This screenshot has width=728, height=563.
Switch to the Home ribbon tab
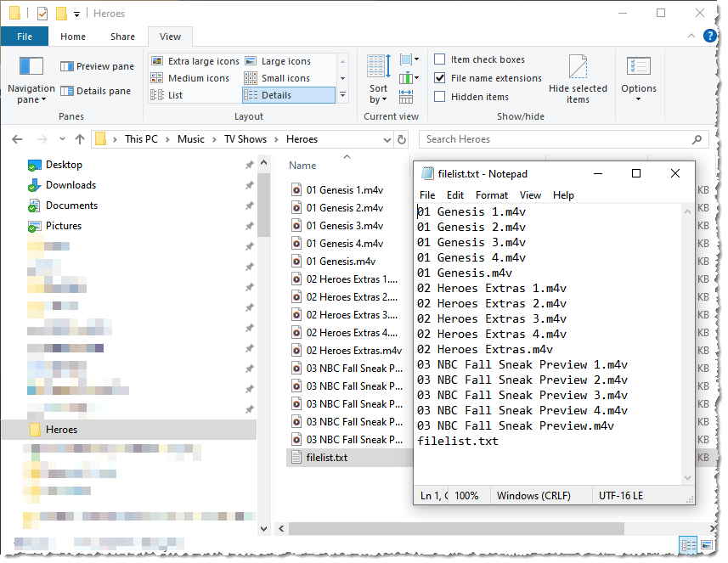point(73,37)
